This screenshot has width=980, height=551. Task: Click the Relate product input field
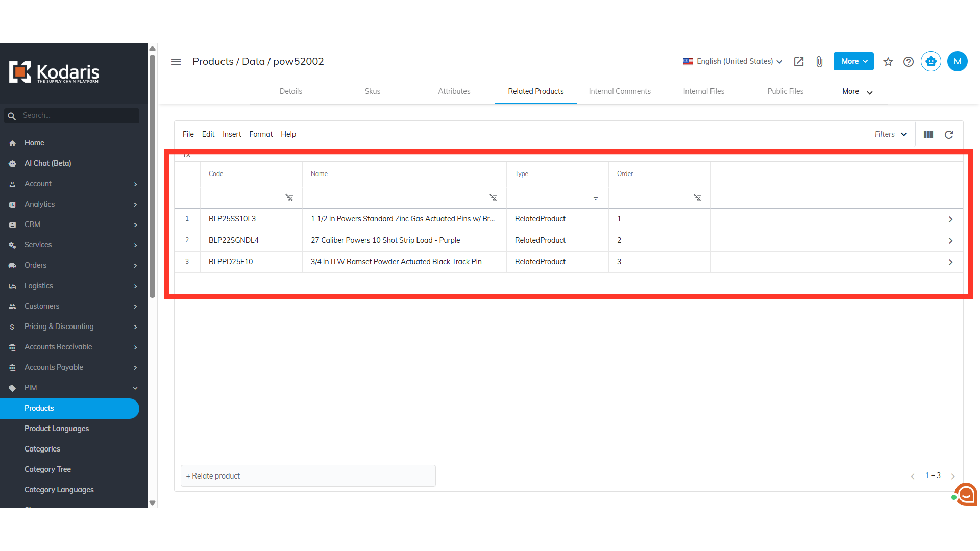point(308,476)
